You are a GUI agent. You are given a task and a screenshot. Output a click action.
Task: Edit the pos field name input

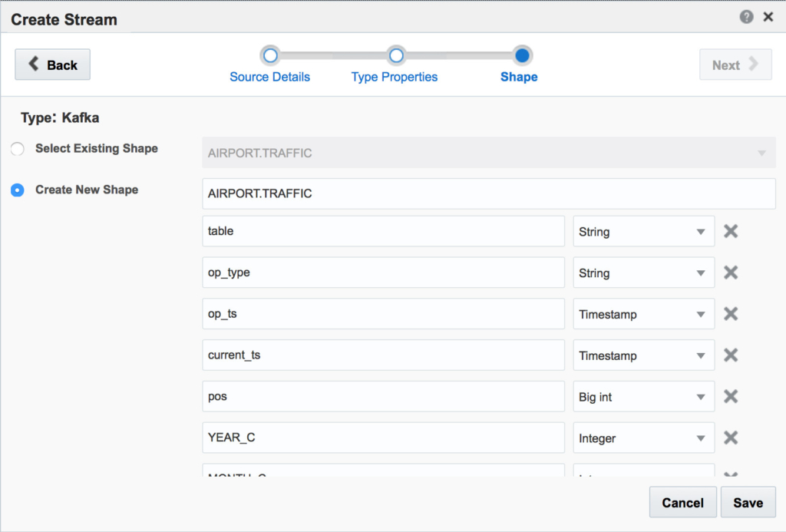coord(384,396)
